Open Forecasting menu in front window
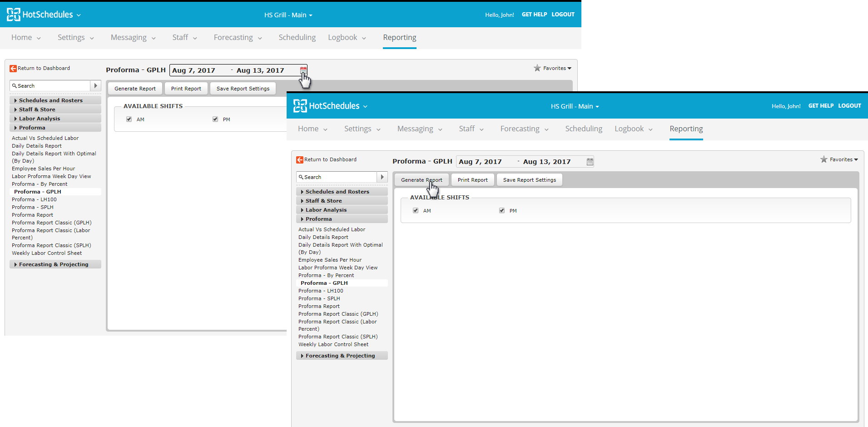868x427 pixels. coord(525,129)
